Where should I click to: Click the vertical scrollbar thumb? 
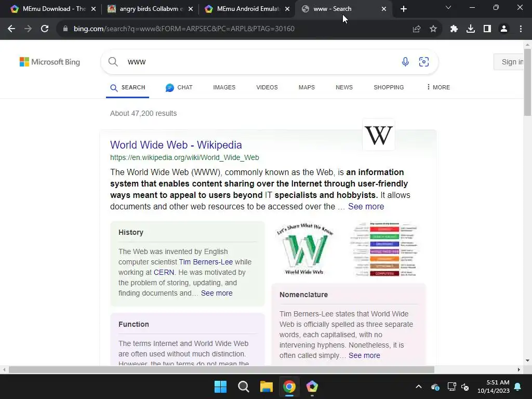tap(528, 83)
